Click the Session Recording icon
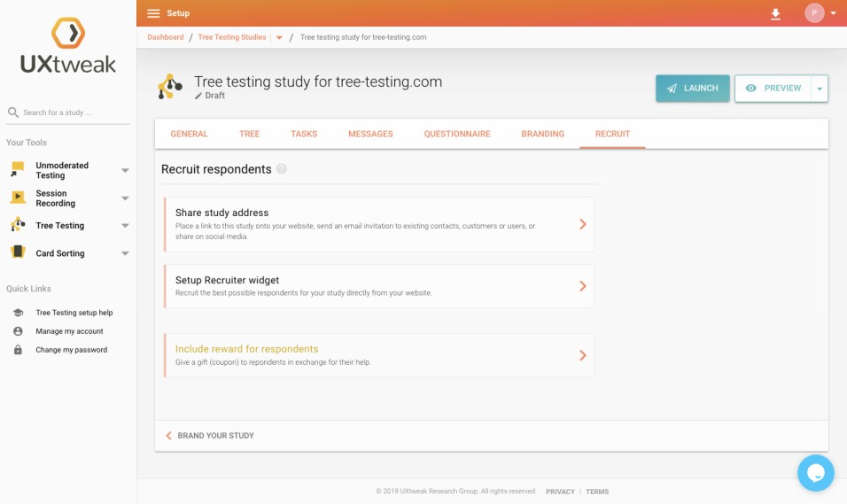This screenshot has height=504, width=847. pyautogui.click(x=18, y=198)
